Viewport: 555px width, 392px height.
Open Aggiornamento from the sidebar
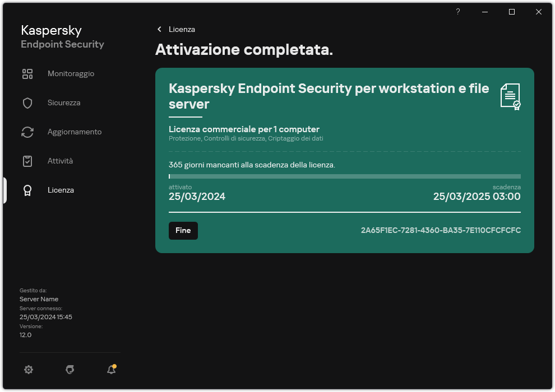point(27,132)
